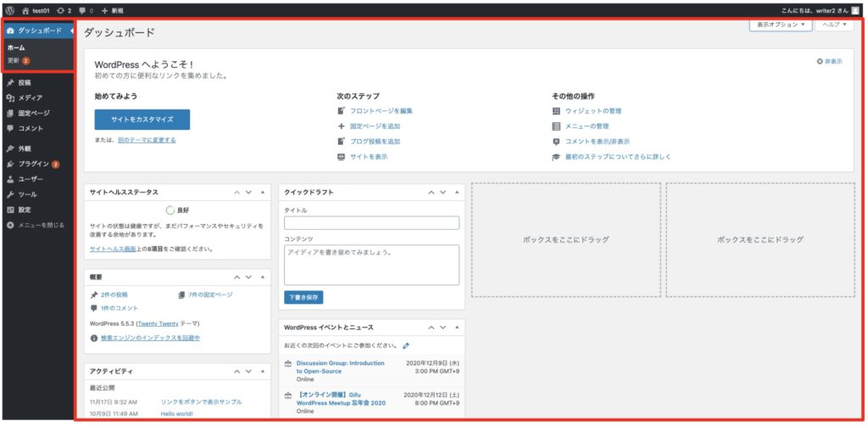Click the user avatar next to writer2
Image resolution: width=868 pixels, height=426 pixels.
point(855,10)
